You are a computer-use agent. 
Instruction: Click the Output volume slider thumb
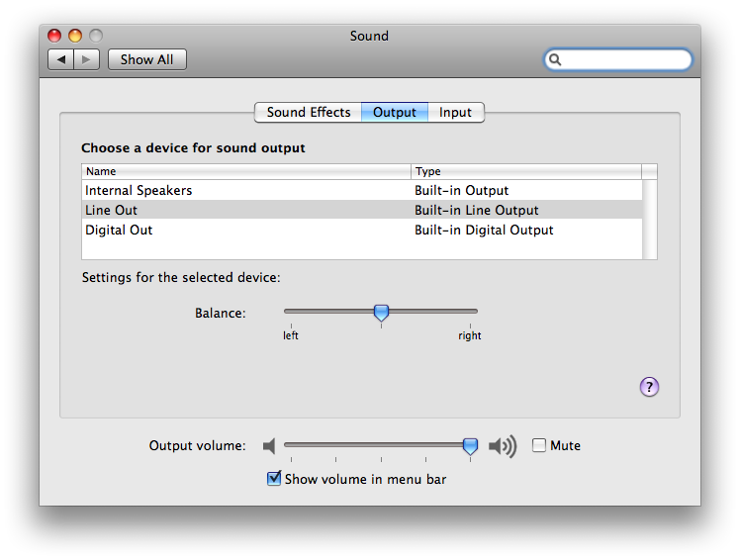tap(470, 446)
